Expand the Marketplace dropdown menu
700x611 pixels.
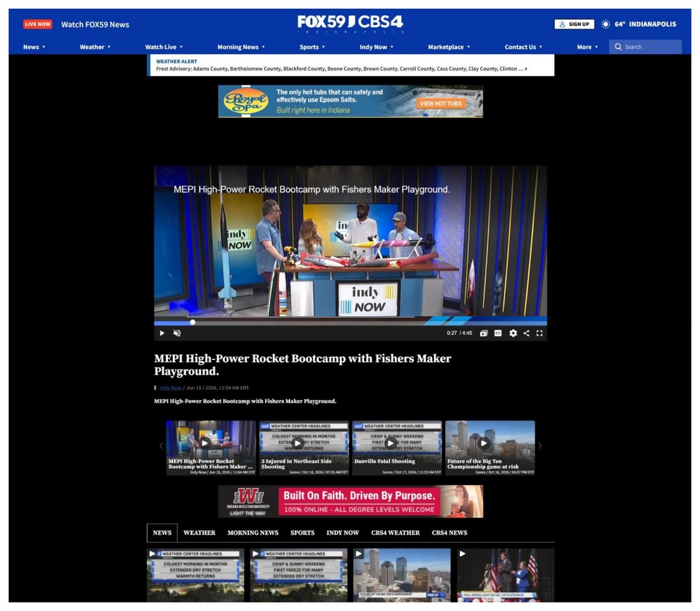(x=449, y=47)
